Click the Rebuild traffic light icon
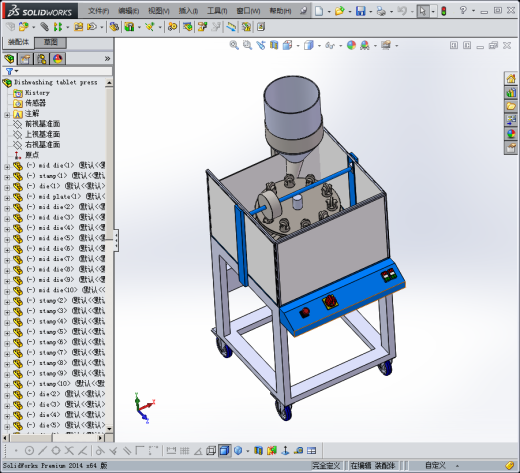 443,11
